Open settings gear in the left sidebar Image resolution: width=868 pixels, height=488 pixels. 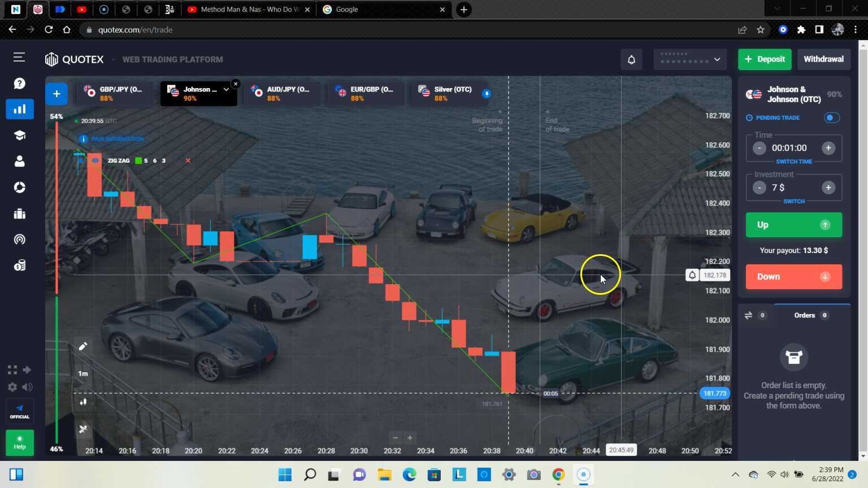[x=12, y=387]
